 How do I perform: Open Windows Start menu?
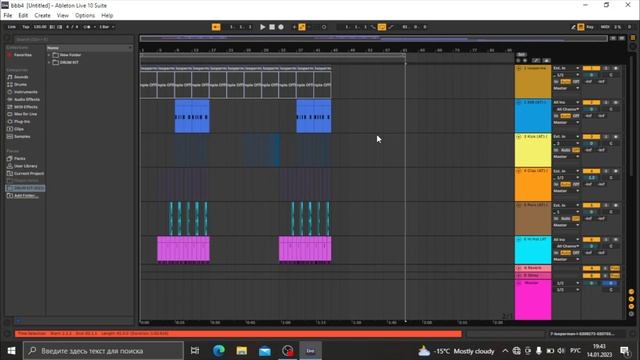[11, 351]
